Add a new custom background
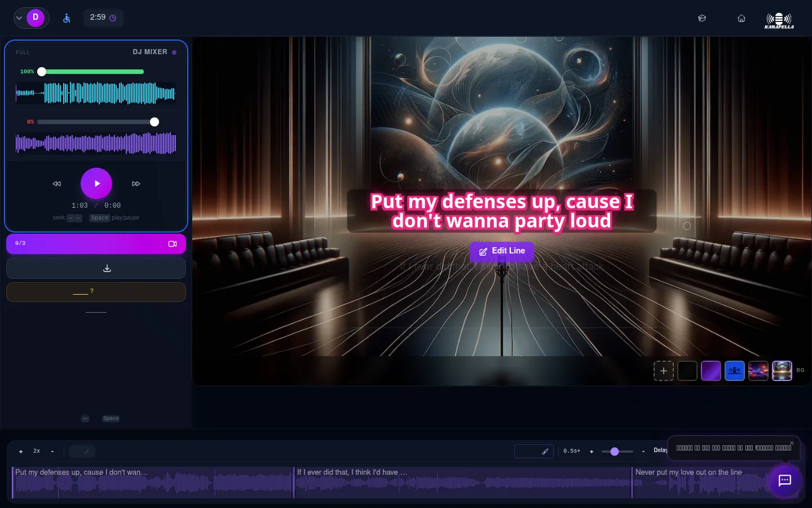The width and height of the screenshot is (812, 508). 664,371
